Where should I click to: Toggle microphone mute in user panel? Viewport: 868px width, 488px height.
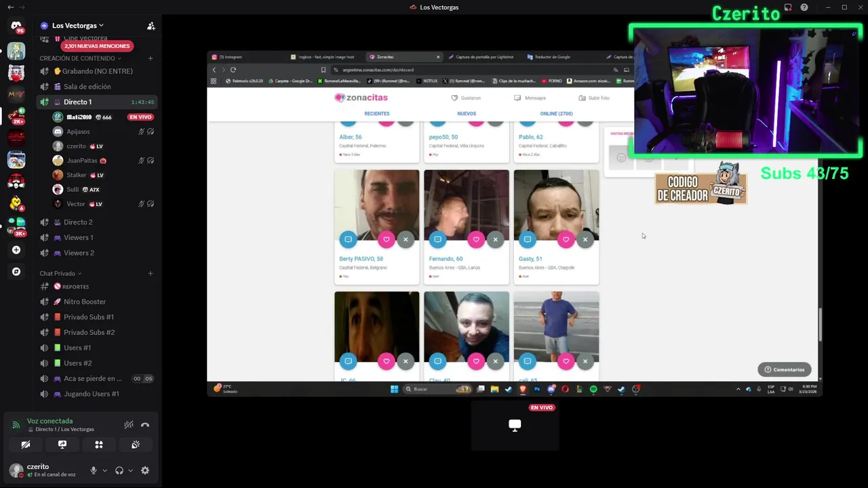coord(94,470)
